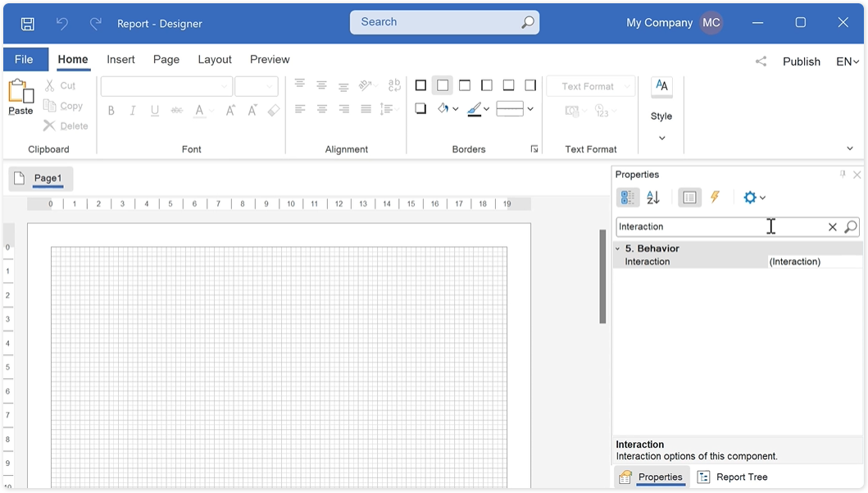Click the MC account avatar
This screenshot has width=868, height=493.
tap(711, 23)
